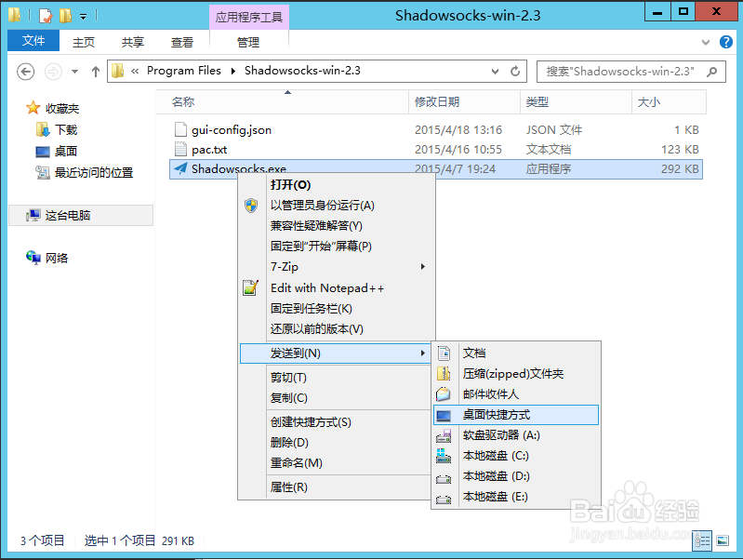Viewport: 743px width, 560px height.
Task: Switch to large icons view
Action: (x=723, y=540)
